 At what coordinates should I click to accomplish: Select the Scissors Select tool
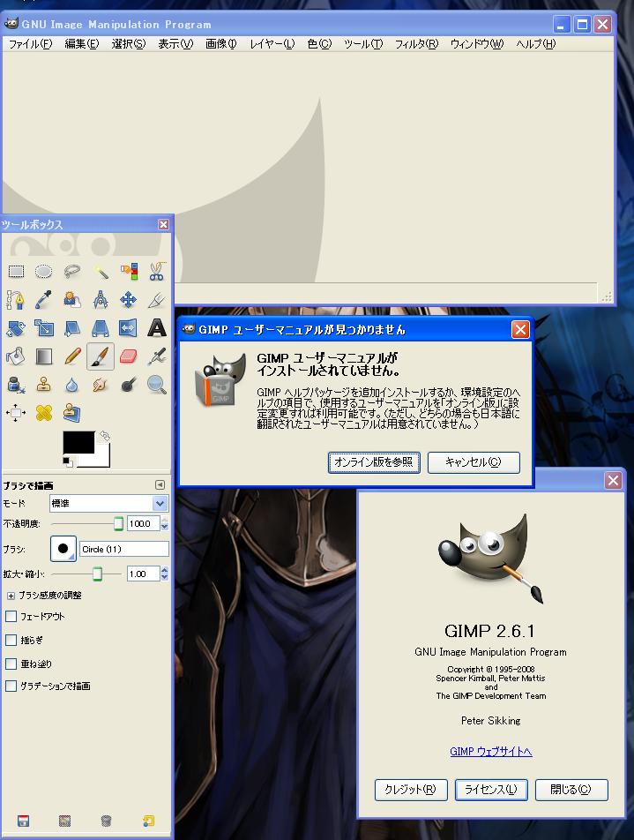[x=156, y=272]
